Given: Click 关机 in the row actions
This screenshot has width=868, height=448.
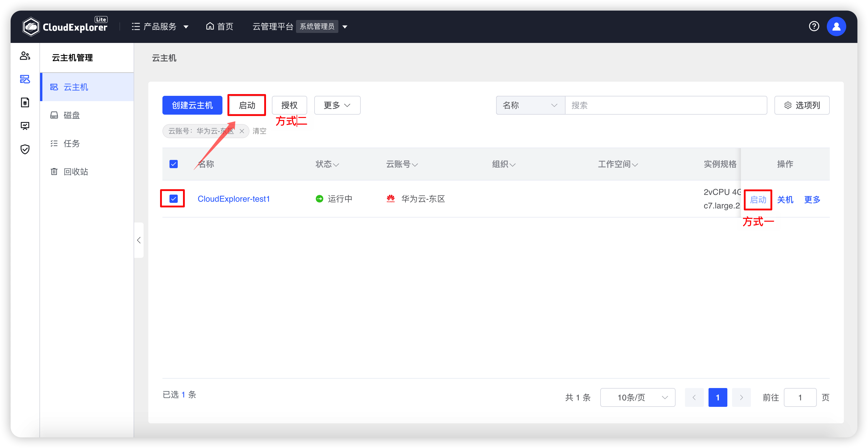Looking at the screenshot, I should [785, 200].
